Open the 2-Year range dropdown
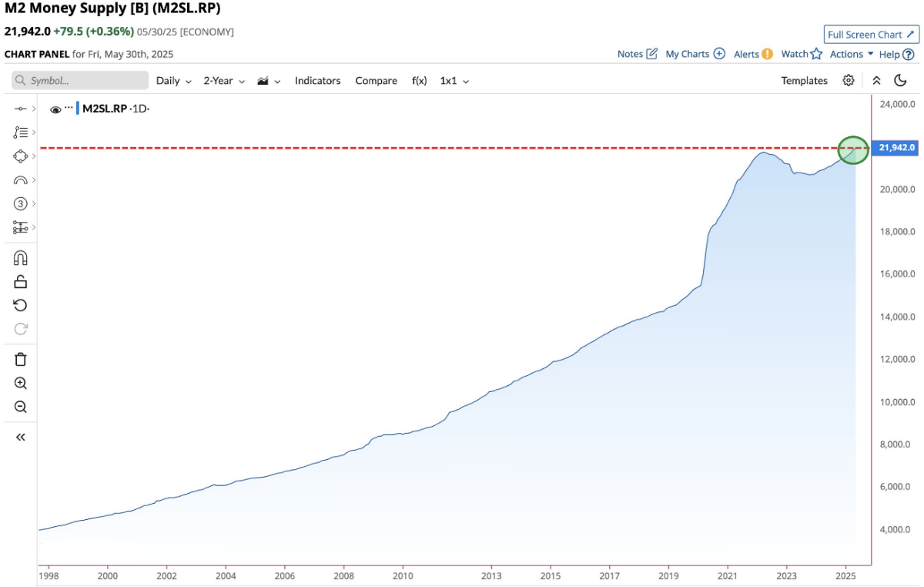Image resolution: width=924 pixels, height=587 pixels. click(224, 80)
